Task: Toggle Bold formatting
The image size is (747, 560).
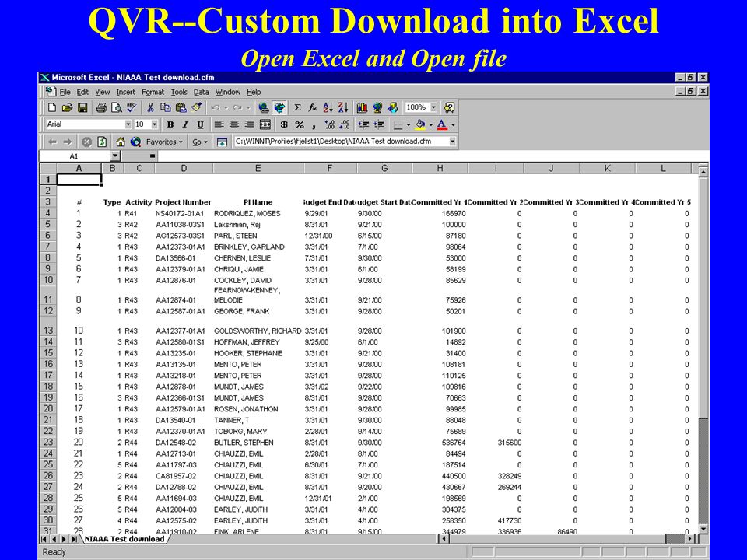Action: point(170,124)
